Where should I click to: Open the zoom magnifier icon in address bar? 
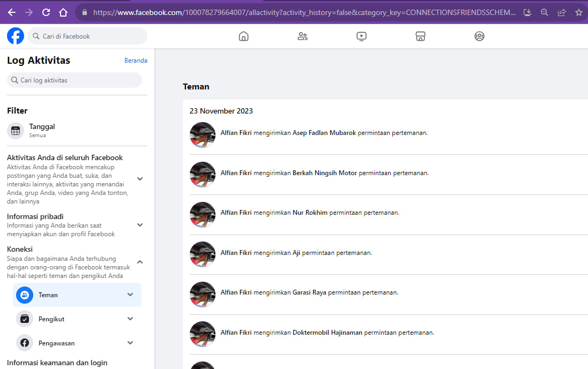click(x=545, y=12)
